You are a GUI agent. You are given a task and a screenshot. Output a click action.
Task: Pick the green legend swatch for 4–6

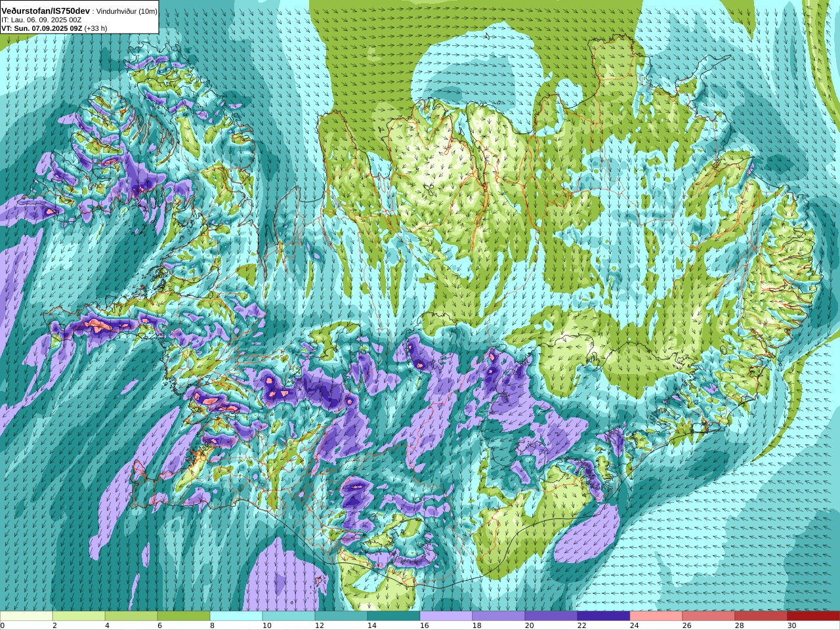[x=131, y=616]
